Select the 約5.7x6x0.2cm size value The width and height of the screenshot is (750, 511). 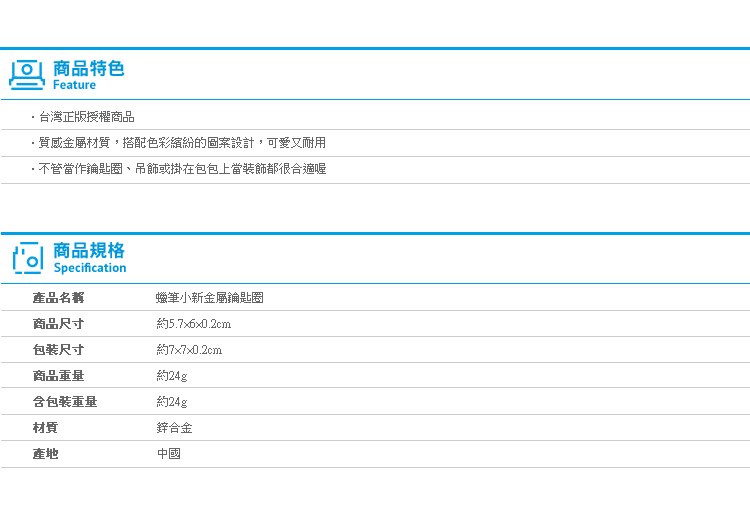pos(194,324)
